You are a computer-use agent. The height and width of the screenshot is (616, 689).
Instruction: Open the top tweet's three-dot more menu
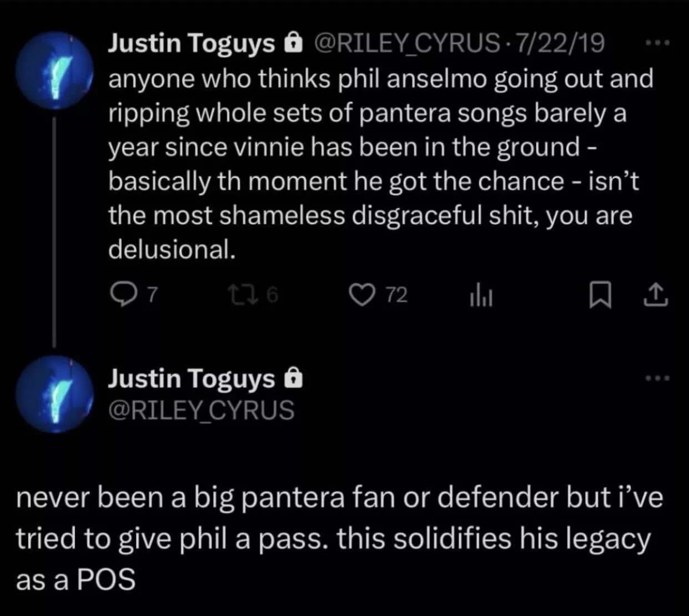(x=658, y=43)
